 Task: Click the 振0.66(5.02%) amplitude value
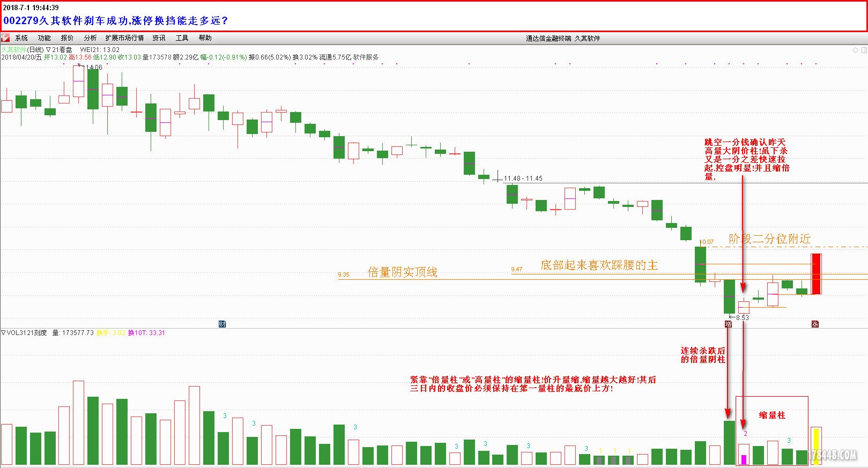(x=270, y=57)
